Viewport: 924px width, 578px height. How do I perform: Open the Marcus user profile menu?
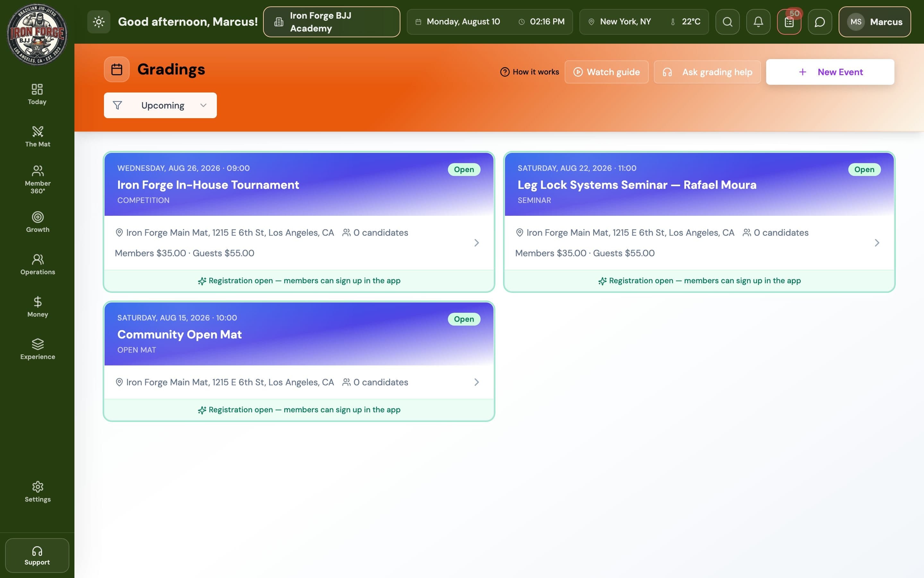click(874, 22)
